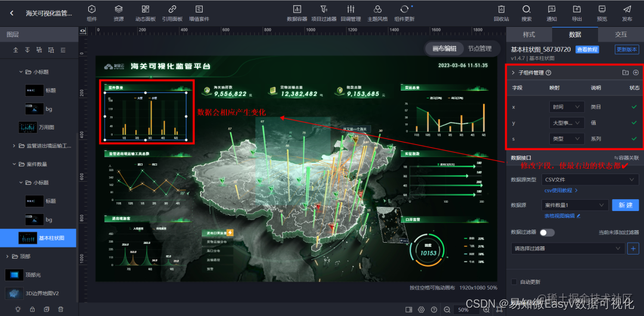Click the lock icon below the layers list
The width and height of the screenshot is (644, 316).
32,309
